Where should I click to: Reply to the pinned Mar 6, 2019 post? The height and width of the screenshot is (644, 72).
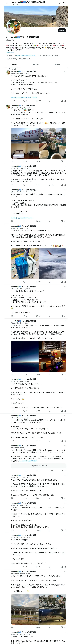[13, 101]
